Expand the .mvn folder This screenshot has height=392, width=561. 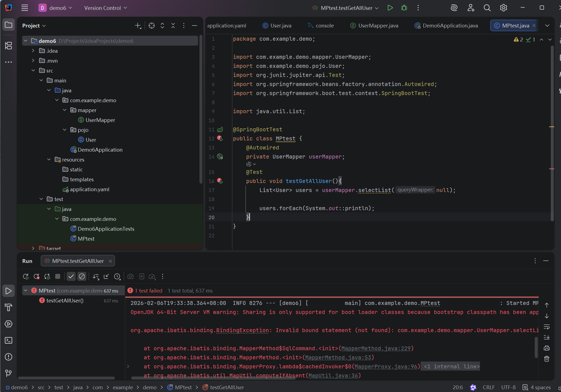click(33, 61)
